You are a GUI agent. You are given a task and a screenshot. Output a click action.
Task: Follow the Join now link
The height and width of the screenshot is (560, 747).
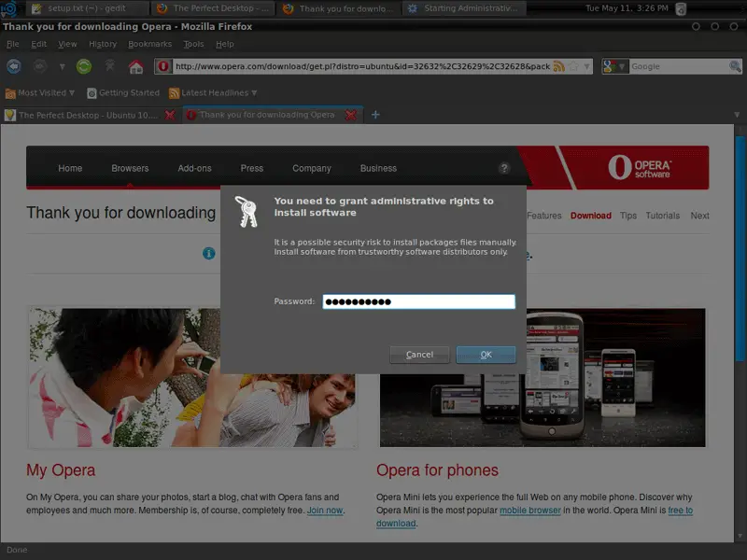click(x=325, y=510)
